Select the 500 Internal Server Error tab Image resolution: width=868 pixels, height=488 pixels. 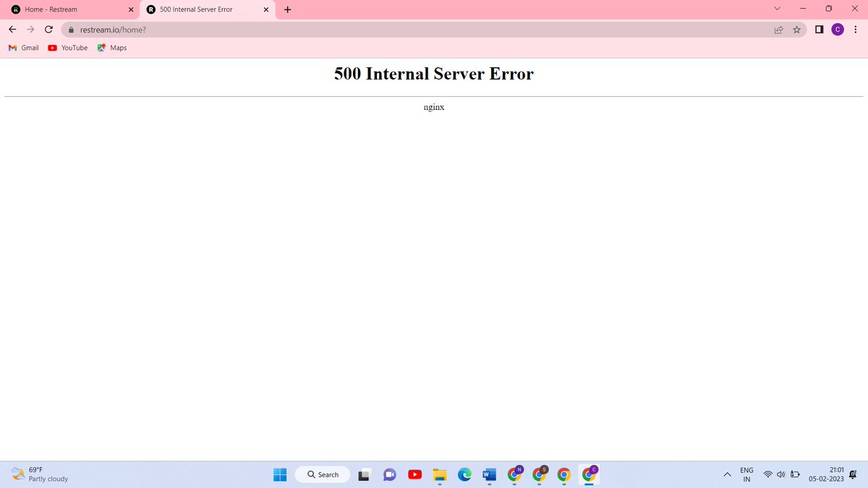pyautogui.click(x=206, y=9)
